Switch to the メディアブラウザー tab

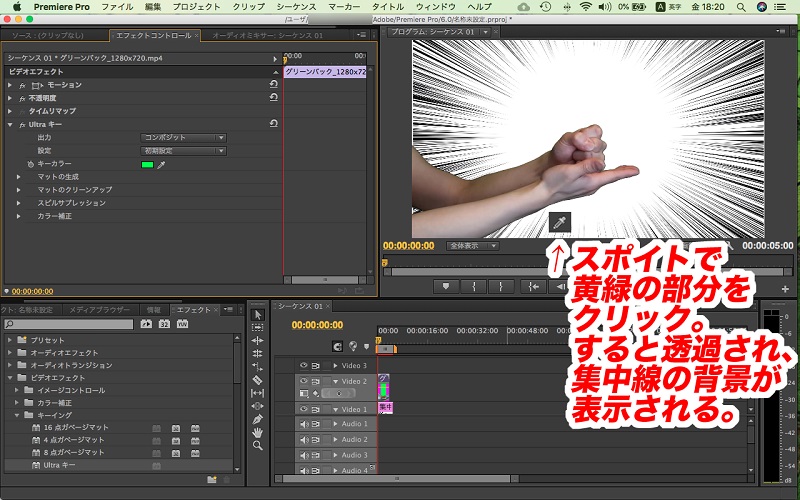99,310
